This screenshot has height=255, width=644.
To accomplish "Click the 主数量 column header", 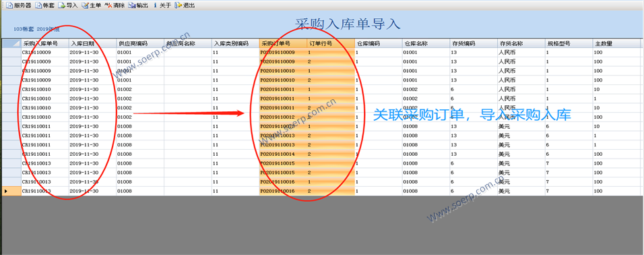I will 616,43.
